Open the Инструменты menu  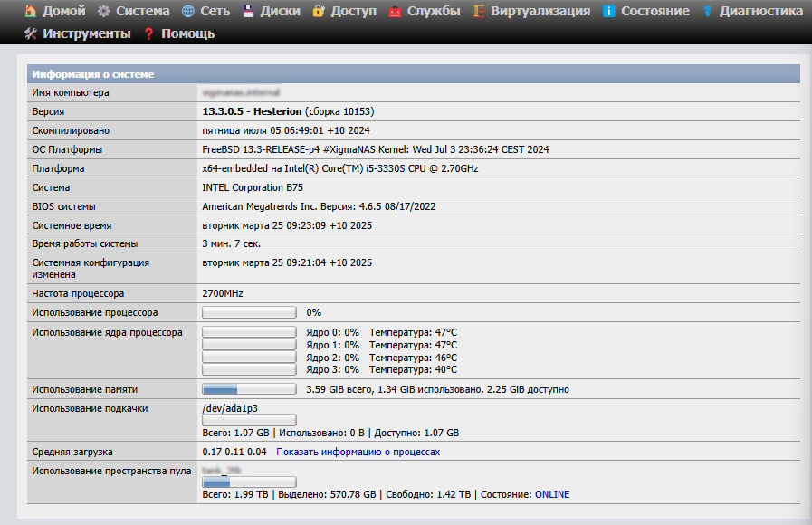click(87, 33)
